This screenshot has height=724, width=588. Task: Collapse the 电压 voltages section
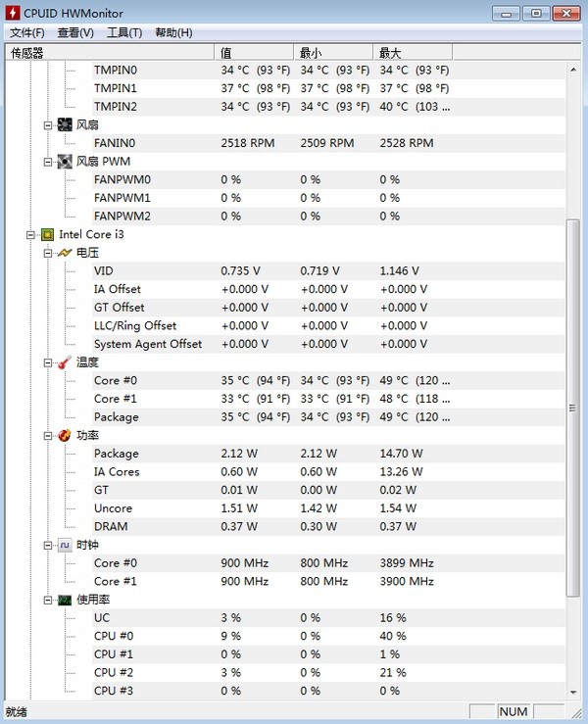(x=48, y=253)
